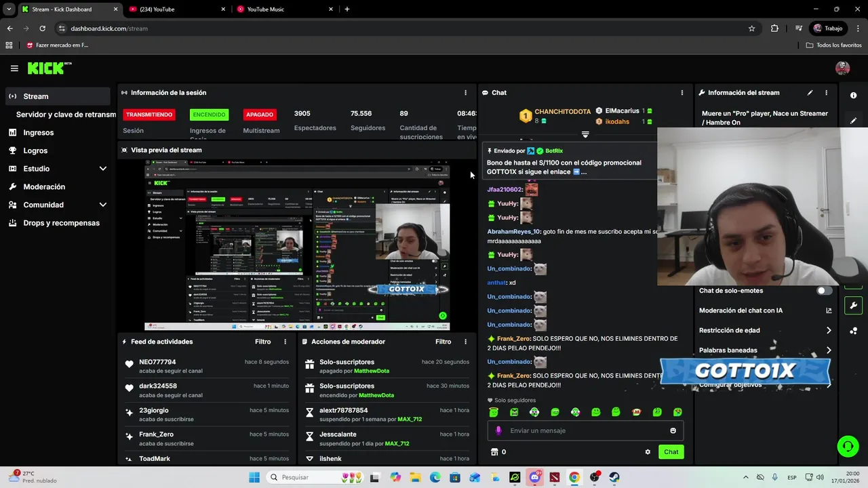Image resolution: width=868 pixels, height=488 pixels.
Task: Open browser extensions puzzle icon
Action: [774, 28]
